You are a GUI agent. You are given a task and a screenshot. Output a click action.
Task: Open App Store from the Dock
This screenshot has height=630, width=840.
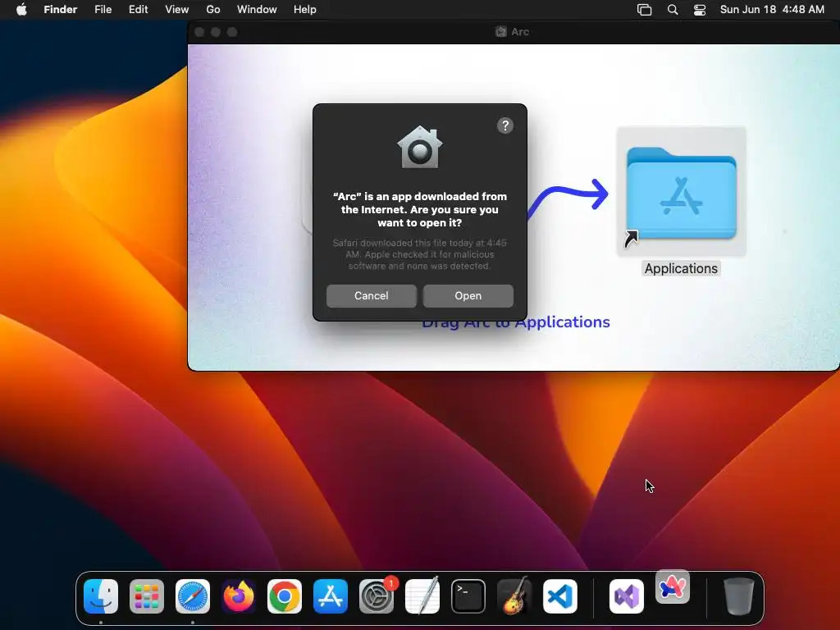tap(331, 596)
